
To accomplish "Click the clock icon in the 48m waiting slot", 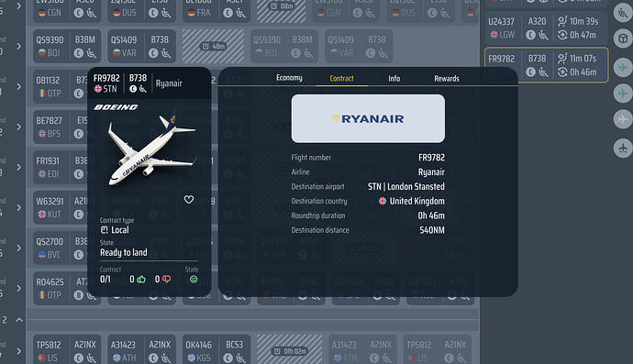I will tap(205, 47).
